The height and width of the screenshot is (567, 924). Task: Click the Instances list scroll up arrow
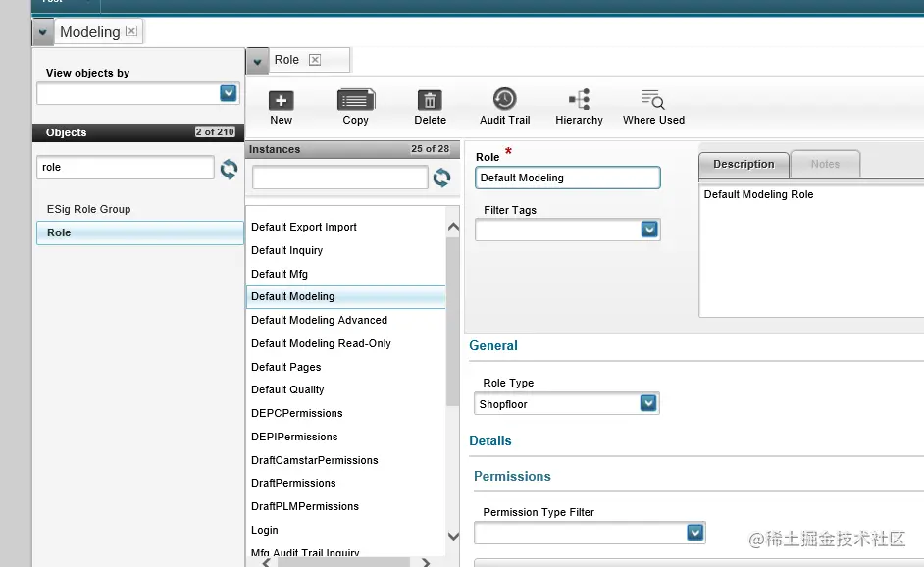tap(453, 227)
